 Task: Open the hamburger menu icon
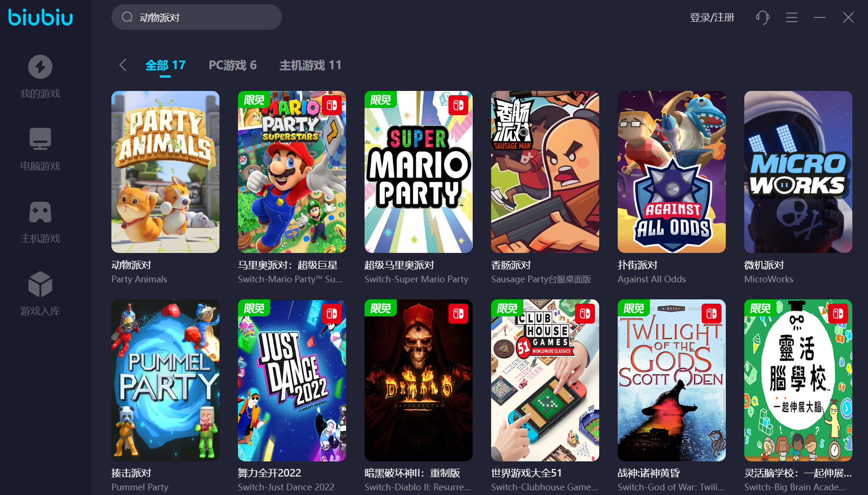coord(791,18)
